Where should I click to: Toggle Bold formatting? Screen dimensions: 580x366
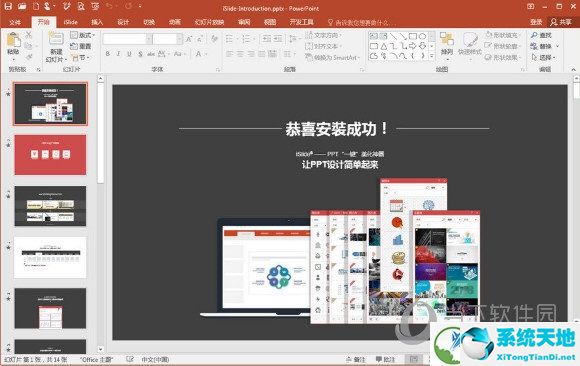(108, 54)
